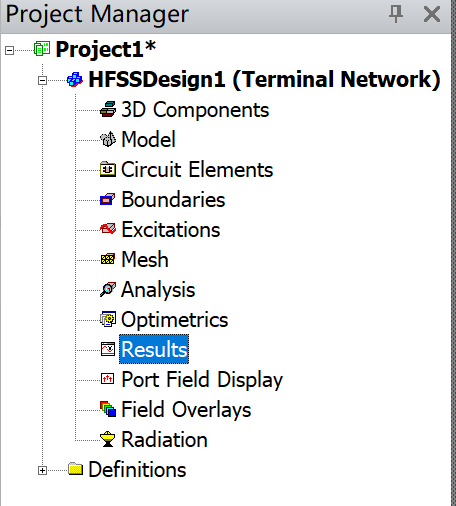Image resolution: width=456 pixels, height=506 pixels.
Task: Click the 3D Components icon
Action: [x=108, y=109]
